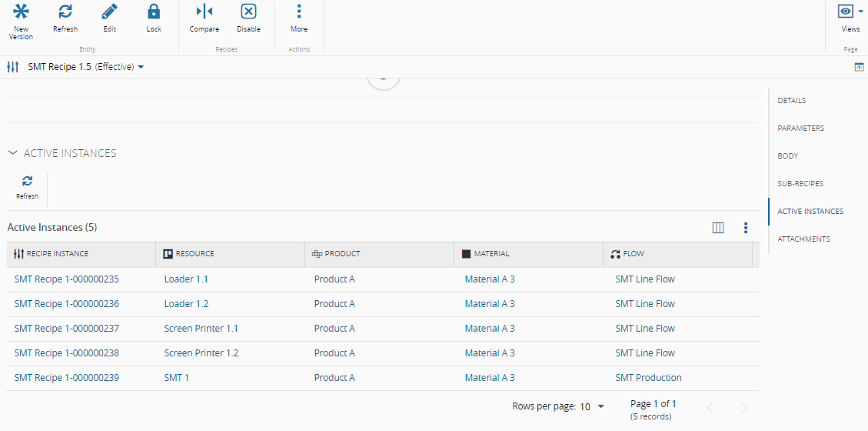Click the Lock padlock icon
Screen dimensions: 868x431
point(154,12)
